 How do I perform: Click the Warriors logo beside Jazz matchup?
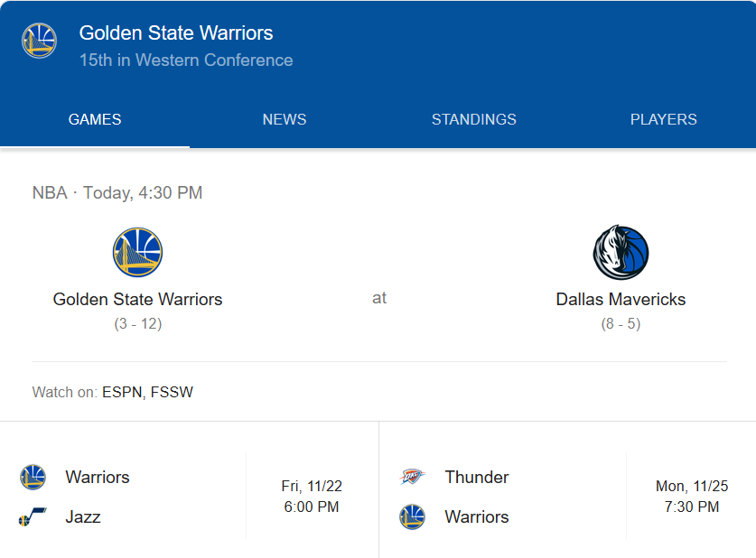pyautogui.click(x=33, y=478)
